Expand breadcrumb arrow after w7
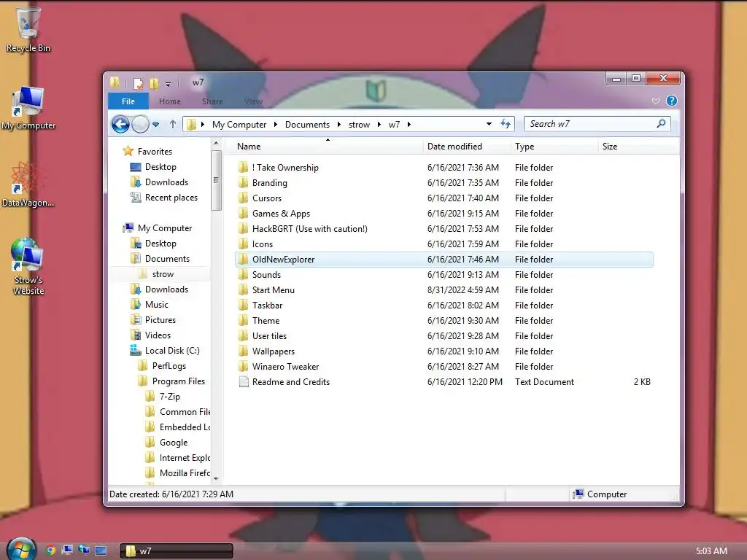Viewport: 747px width, 560px height. coord(409,124)
